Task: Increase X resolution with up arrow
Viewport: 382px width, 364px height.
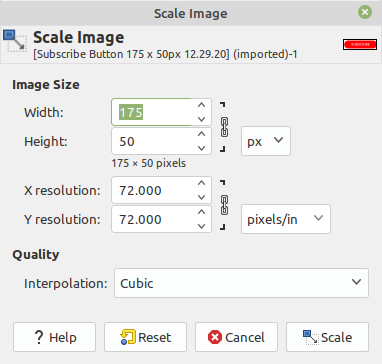Action: (201, 183)
